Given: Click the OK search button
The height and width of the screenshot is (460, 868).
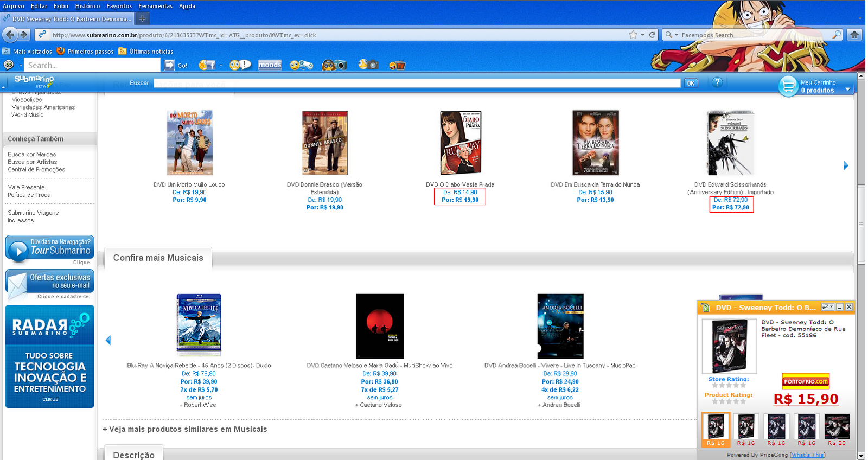Looking at the screenshot, I should coord(691,83).
